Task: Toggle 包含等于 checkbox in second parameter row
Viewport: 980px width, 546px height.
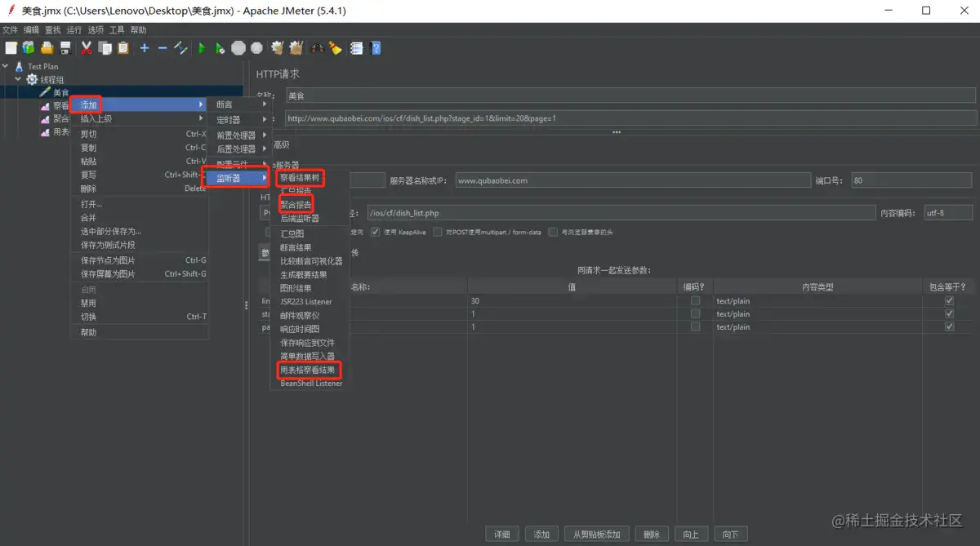Action: point(949,313)
